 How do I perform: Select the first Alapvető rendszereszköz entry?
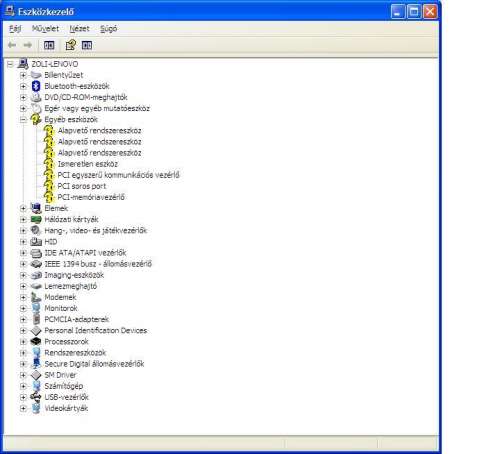coord(99,130)
